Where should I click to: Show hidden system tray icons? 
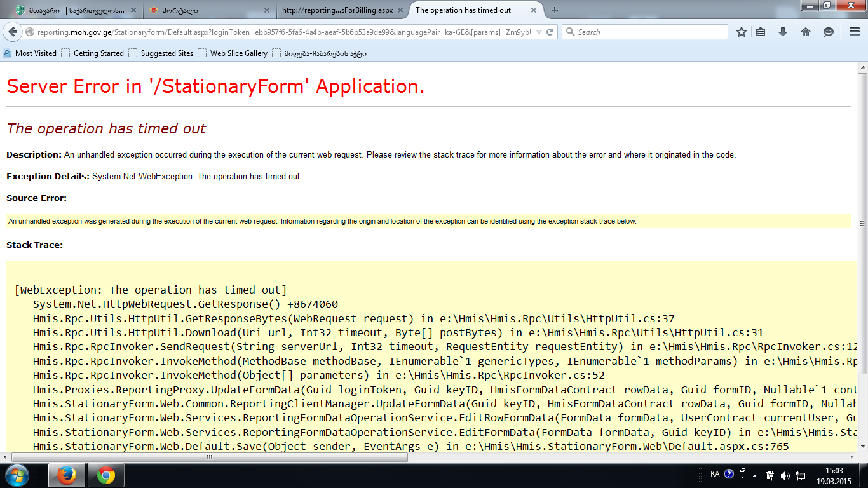tap(754, 475)
